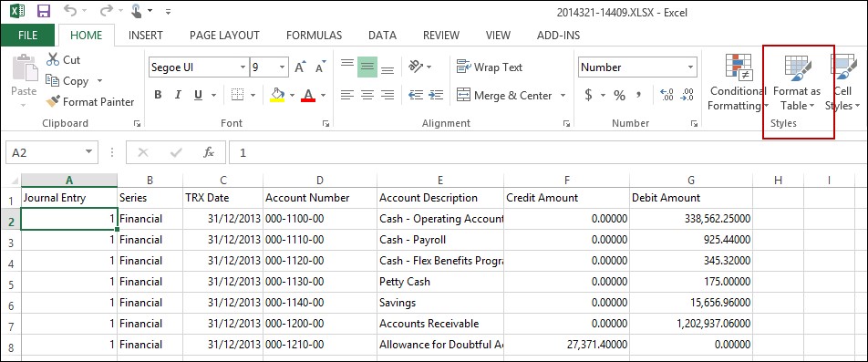The image size is (868, 362).
Task: Click accounting dollar format icon
Action: (588, 95)
